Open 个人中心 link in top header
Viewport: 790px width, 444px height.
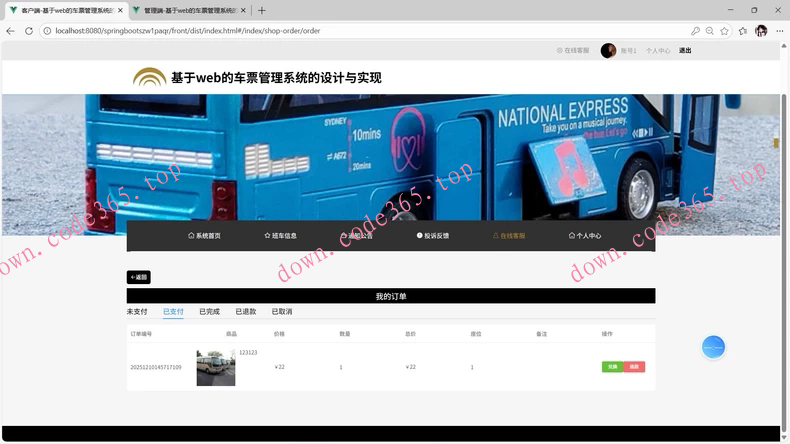click(x=658, y=51)
